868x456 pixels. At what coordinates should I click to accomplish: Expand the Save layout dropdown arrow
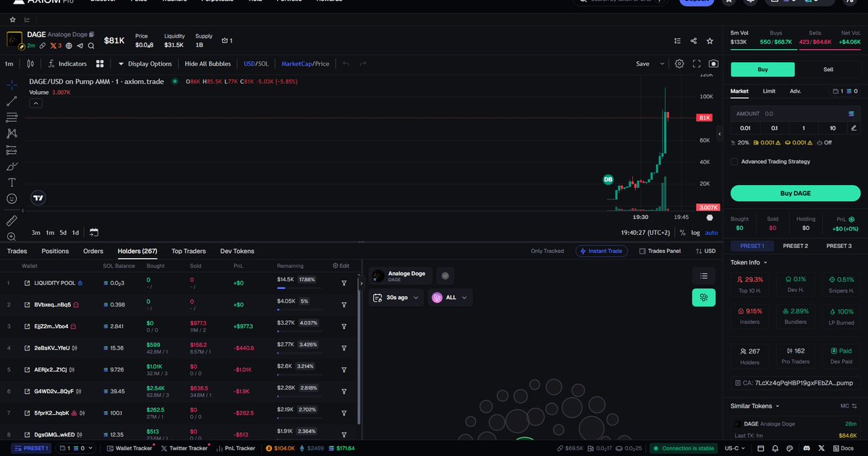tap(662, 64)
